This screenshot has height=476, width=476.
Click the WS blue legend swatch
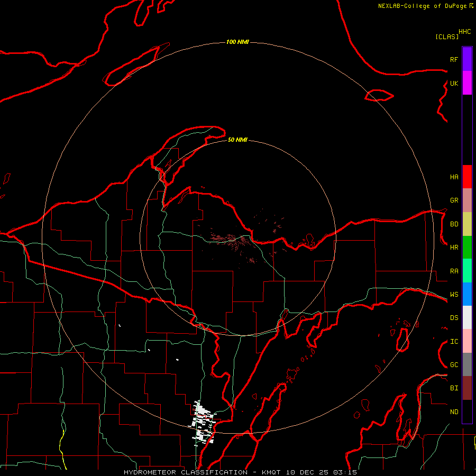coord(467,294)
